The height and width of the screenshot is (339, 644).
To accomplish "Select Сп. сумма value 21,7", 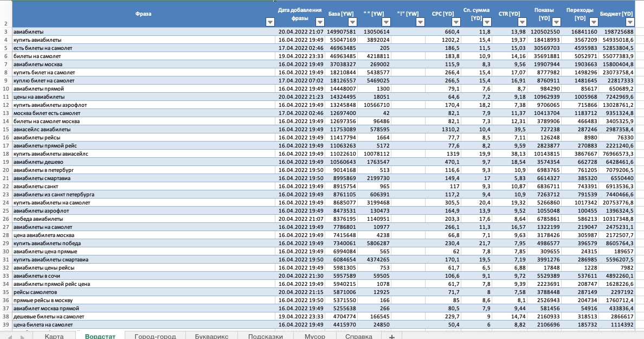I will (476, 243).
